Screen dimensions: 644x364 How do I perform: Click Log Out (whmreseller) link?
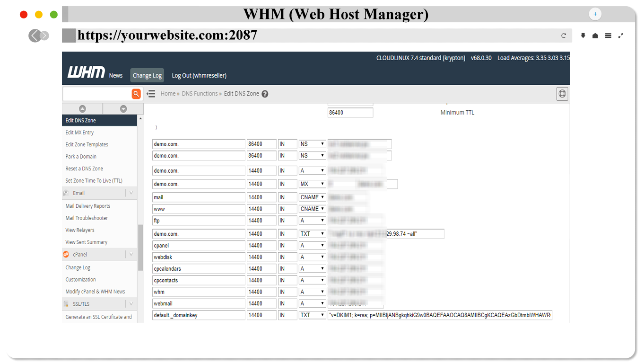click(199, 75)
